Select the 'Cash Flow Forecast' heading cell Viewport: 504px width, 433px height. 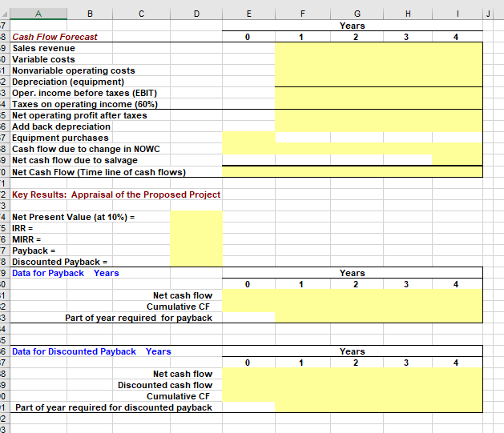coord(54,37)
